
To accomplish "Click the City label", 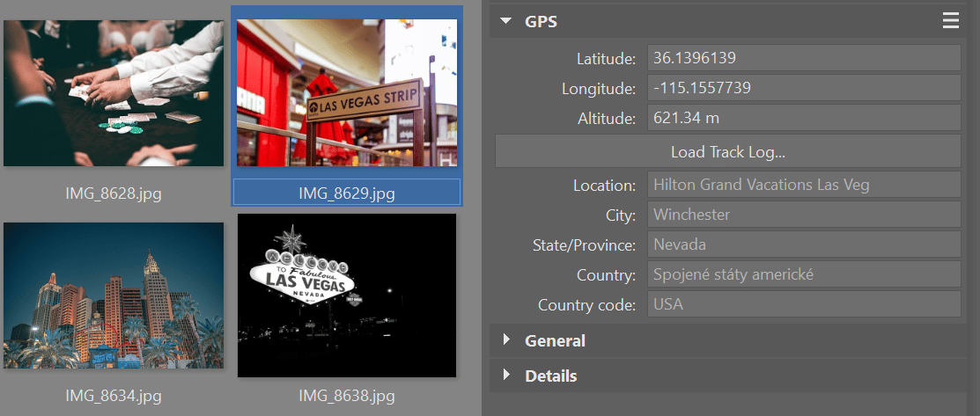I will (x=620, y=215).
